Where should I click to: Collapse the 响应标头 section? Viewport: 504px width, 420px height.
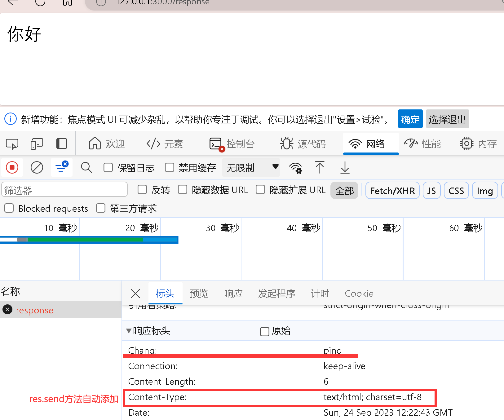pos(129,331)
